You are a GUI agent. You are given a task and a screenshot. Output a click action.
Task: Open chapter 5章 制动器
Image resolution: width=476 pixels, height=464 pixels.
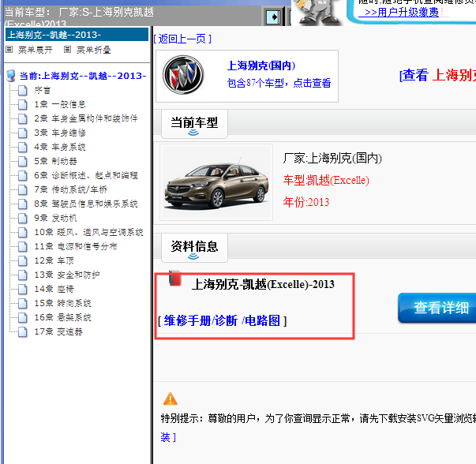pos(55,162)
